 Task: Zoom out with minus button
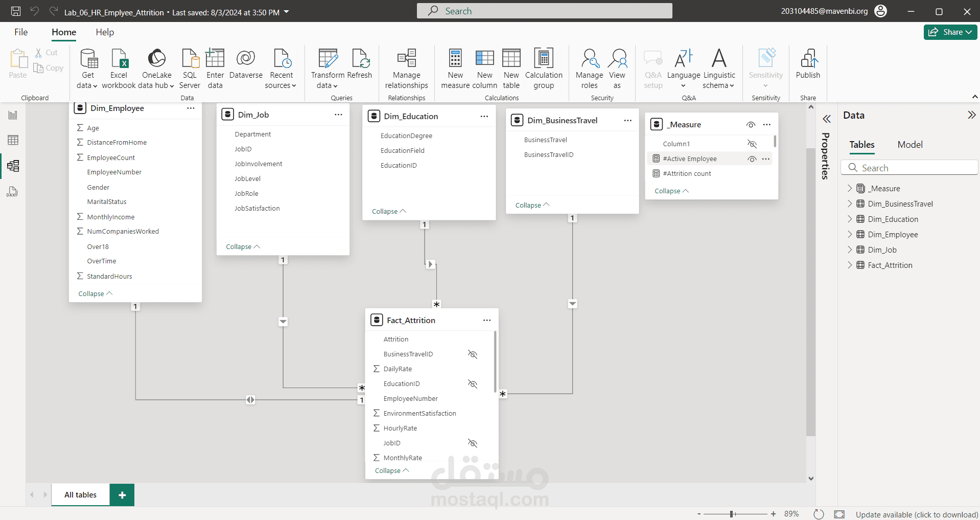(699, 514)
